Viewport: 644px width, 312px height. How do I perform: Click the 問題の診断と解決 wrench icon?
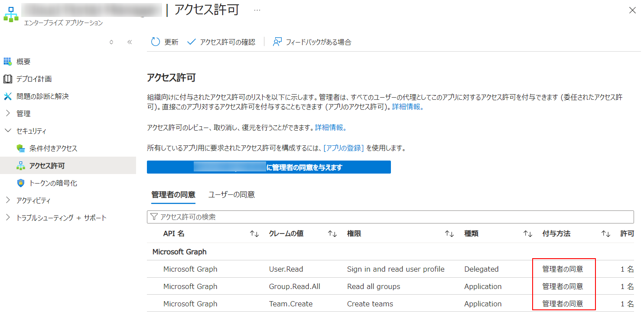tap(7, 96)
